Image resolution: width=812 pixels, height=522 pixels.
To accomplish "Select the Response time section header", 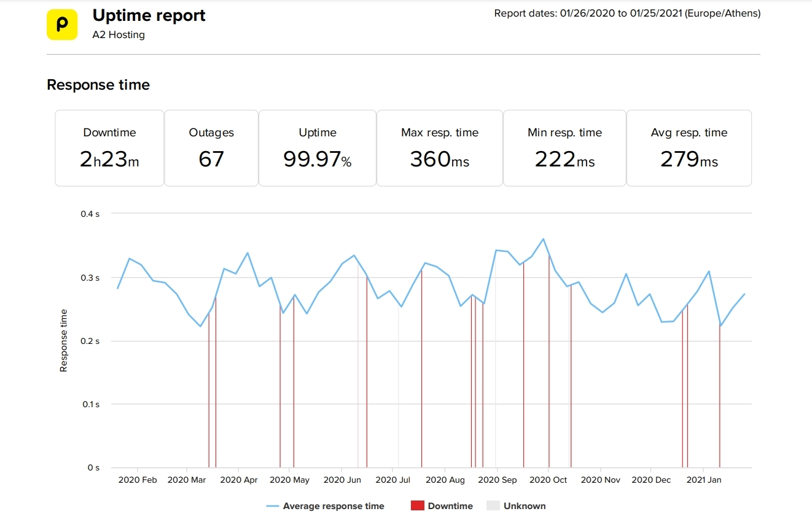I will [x=98, y=85].
